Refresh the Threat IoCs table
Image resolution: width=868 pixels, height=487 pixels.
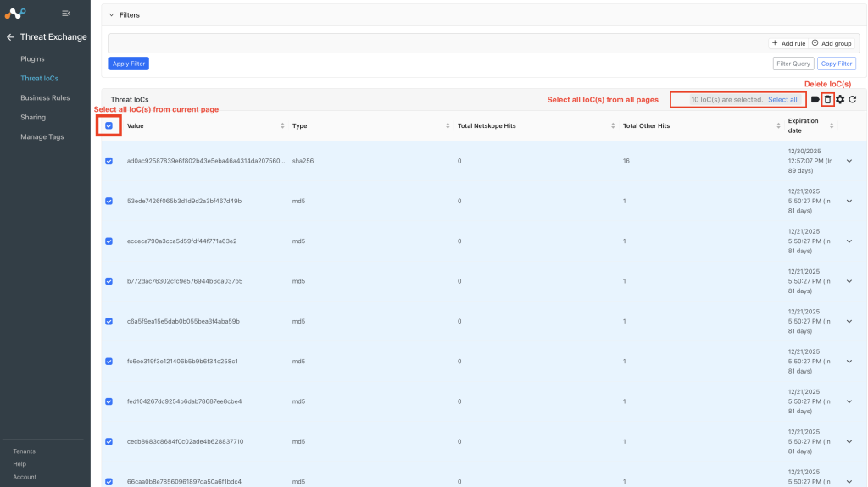click(x=853, y=100)
